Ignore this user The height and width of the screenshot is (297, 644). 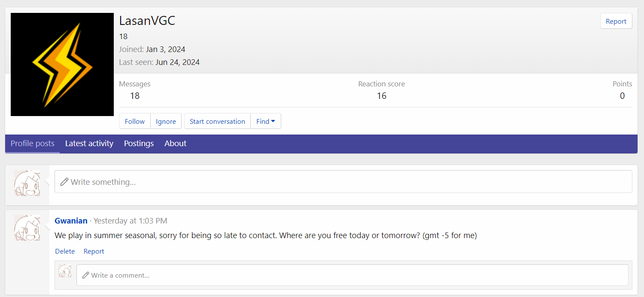166,121
